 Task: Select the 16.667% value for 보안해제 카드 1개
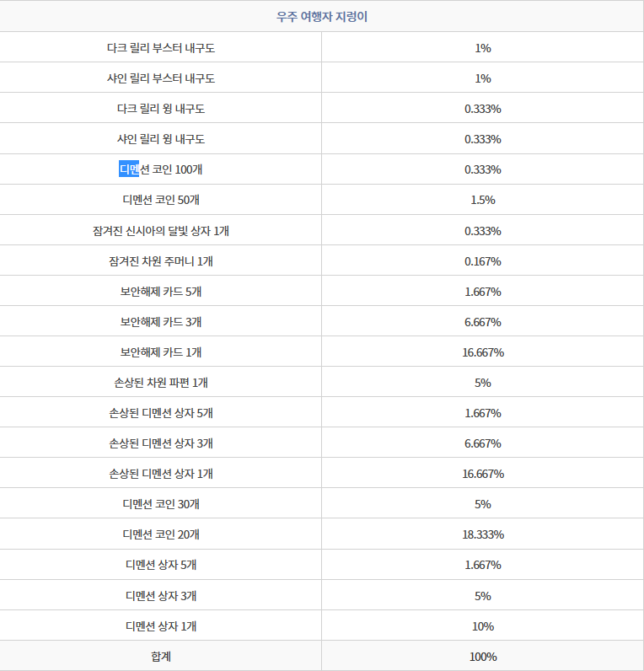[x=483, y=352]
